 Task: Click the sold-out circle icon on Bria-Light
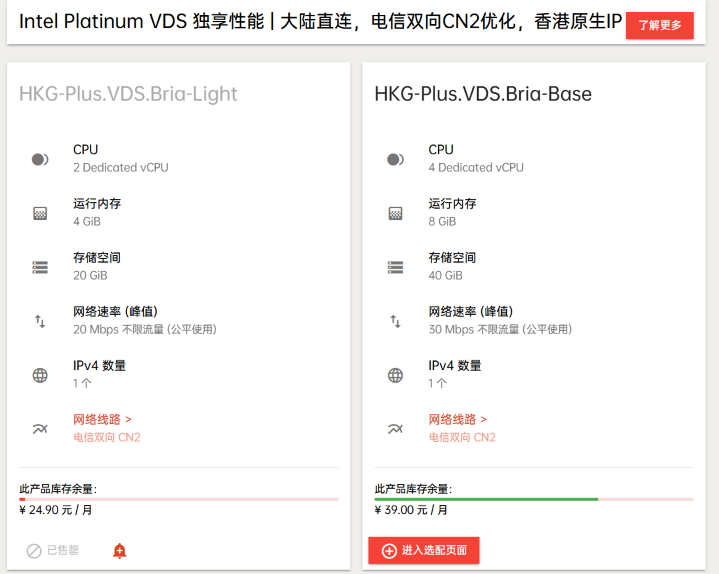[33, 551]
